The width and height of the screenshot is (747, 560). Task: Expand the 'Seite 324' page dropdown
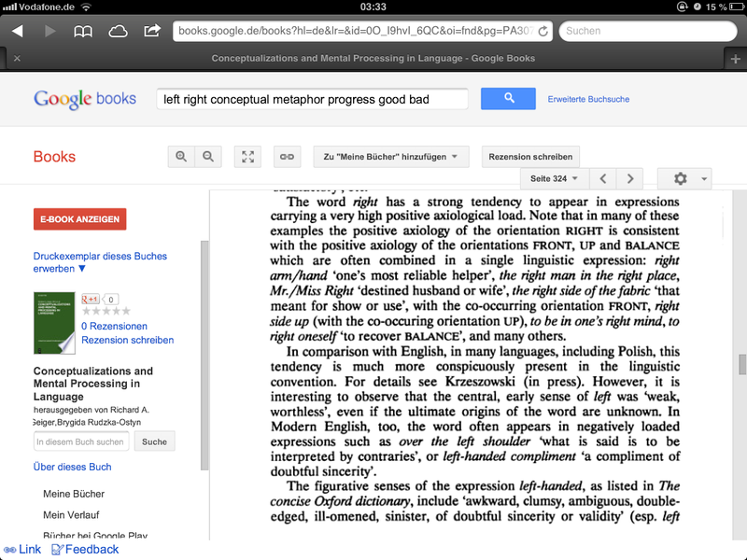coord(554,178)
